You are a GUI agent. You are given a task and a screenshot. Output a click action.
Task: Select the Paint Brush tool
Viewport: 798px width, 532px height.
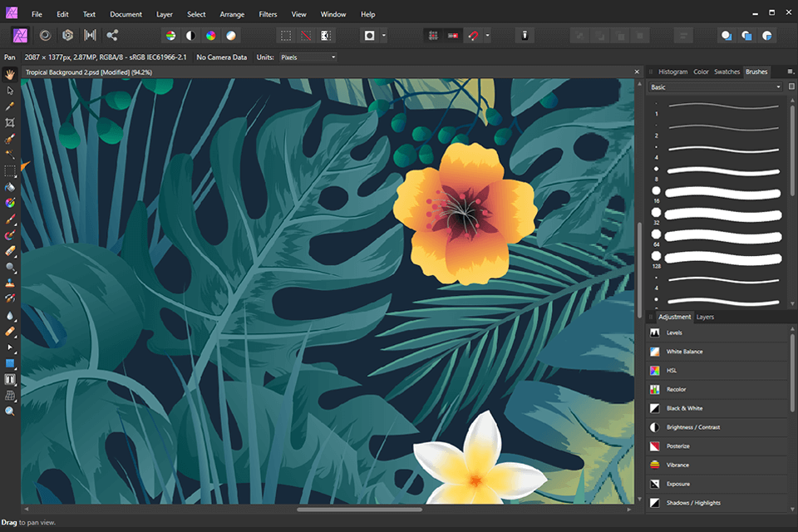tap(10, 219)
